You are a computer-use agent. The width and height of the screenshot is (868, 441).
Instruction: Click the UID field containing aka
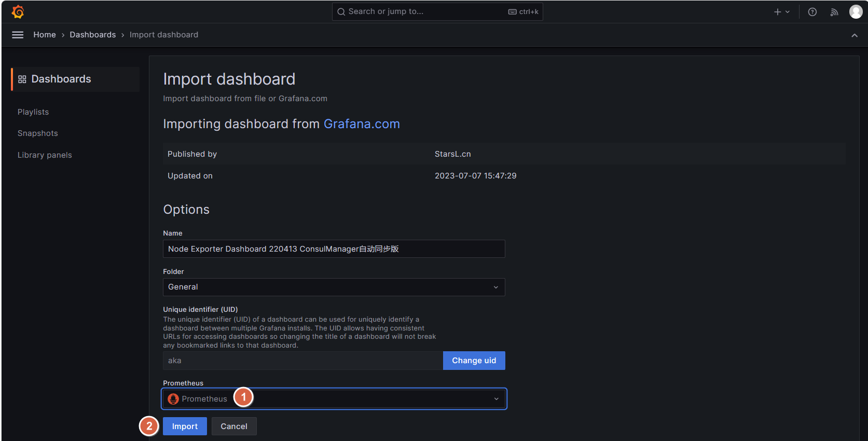[303, 361]
